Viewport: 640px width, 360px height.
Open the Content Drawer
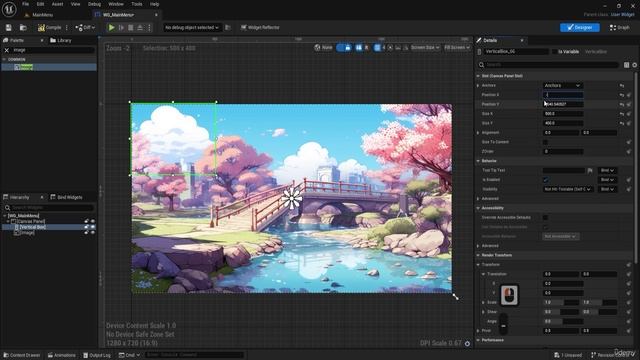pyautogui.click(x=22, y=355)
